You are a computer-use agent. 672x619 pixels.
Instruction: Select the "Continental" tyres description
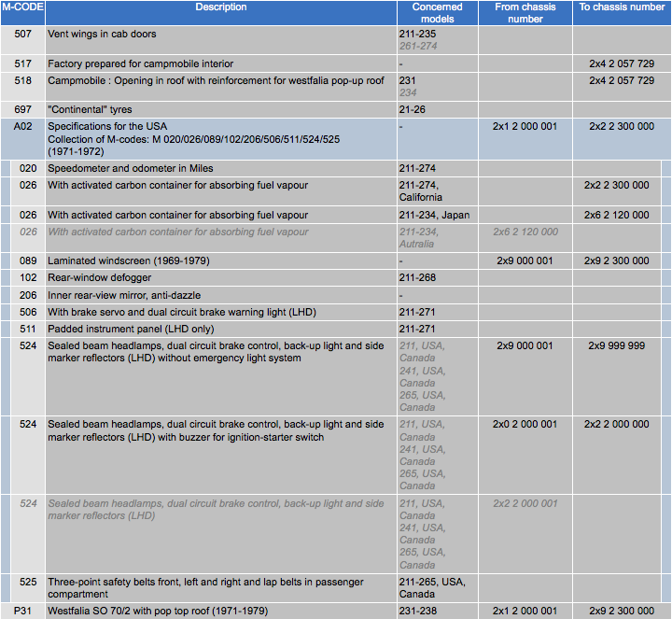point(90,110)
